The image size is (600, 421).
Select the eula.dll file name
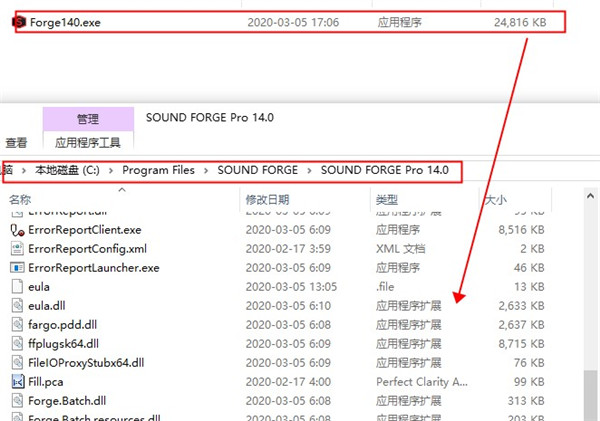click(47, 306)
